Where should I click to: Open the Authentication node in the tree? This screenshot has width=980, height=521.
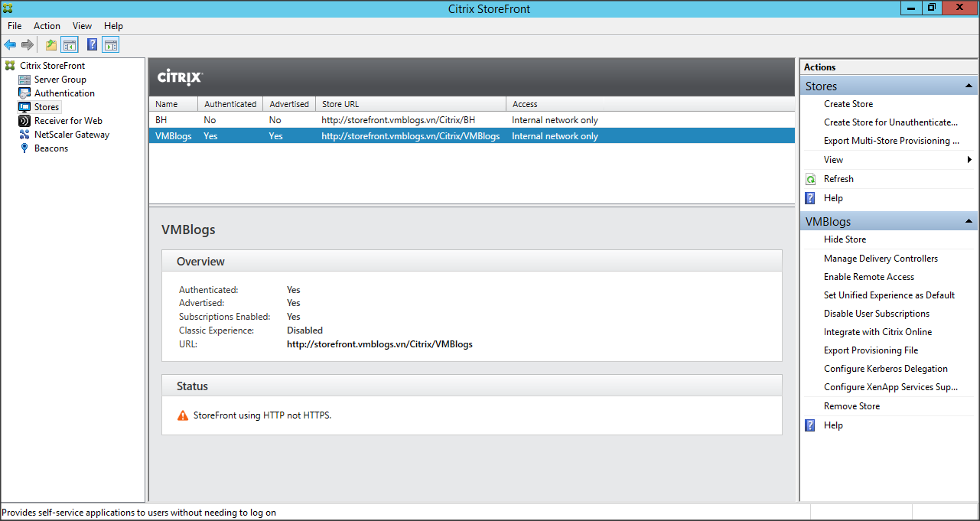(64, 93)
